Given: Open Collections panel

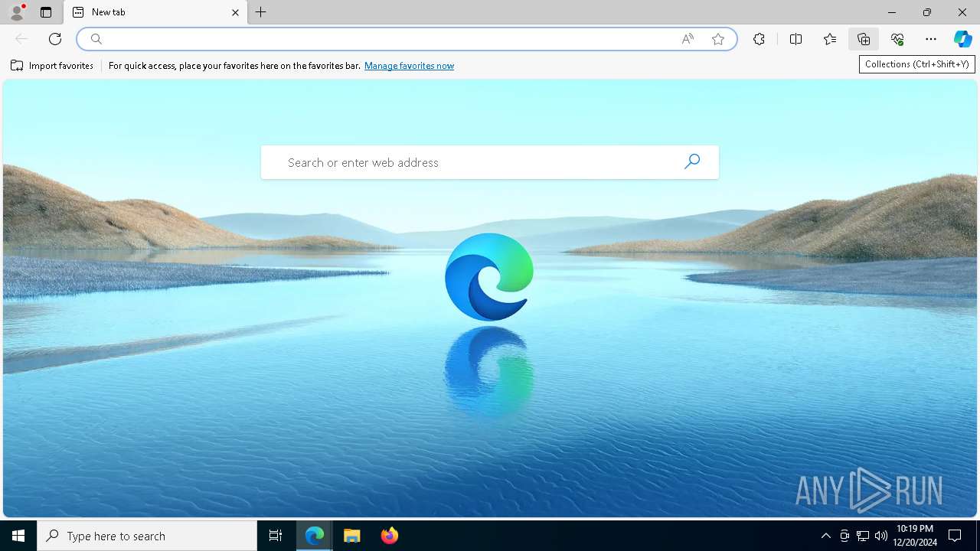Looking at the screenshot, I should [x=864, y=39].
